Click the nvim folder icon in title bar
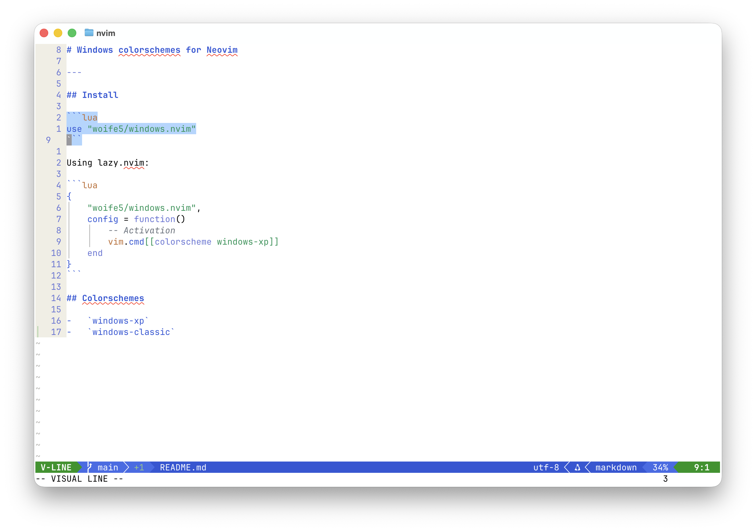Viewport: 756px width, 532px height. [89, 33]
